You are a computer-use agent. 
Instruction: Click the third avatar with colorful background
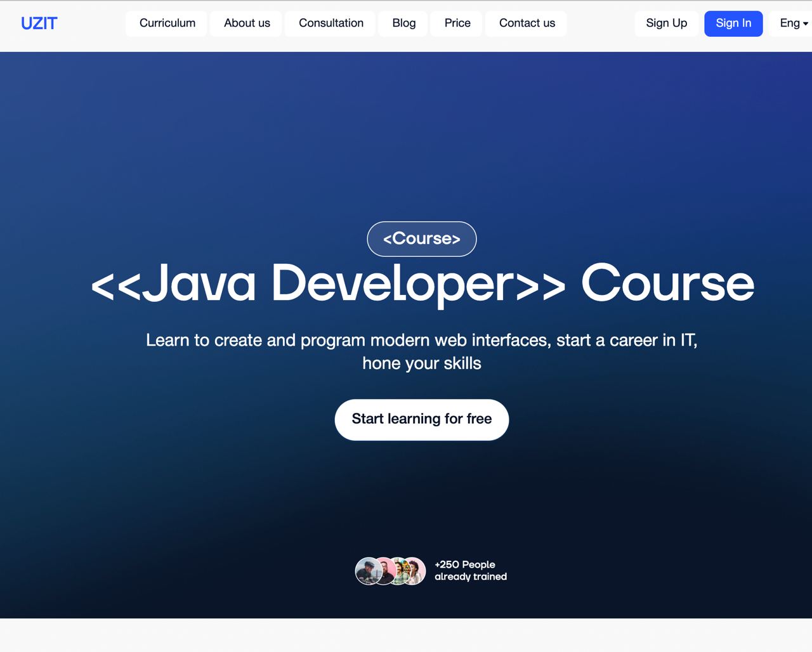399,571
